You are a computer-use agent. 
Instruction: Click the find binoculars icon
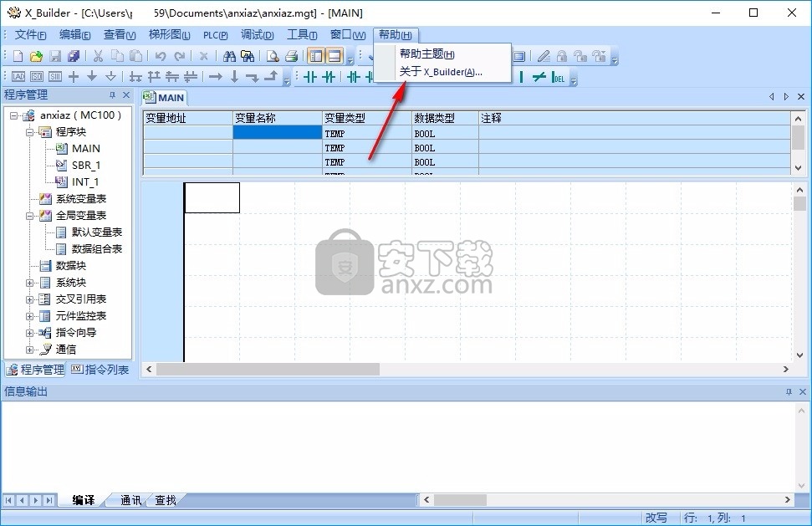229,56
